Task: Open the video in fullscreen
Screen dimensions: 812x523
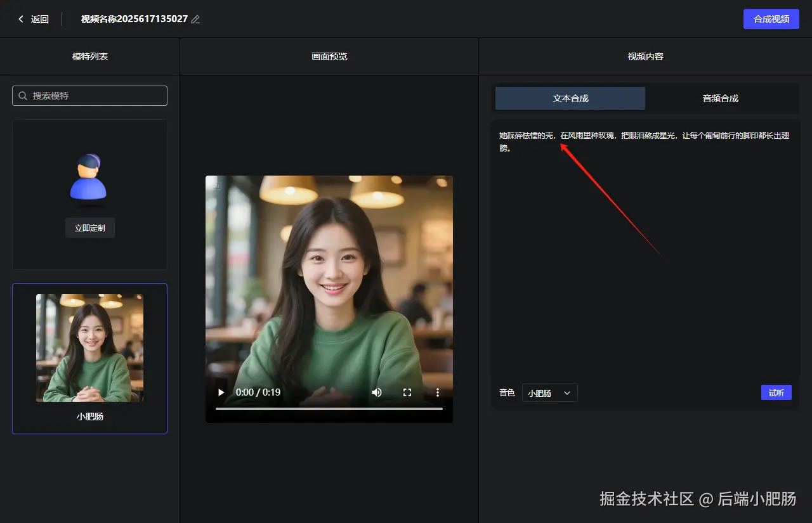Action: [407, 392]
